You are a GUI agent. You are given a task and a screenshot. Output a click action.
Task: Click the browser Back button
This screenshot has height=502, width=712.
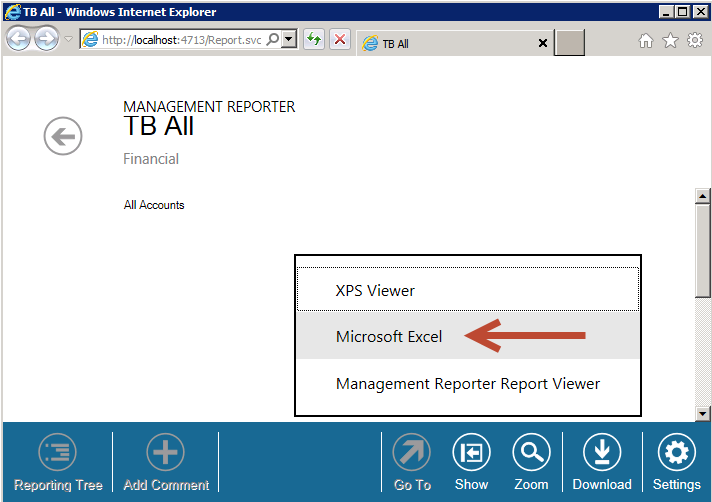coord(18,39)
